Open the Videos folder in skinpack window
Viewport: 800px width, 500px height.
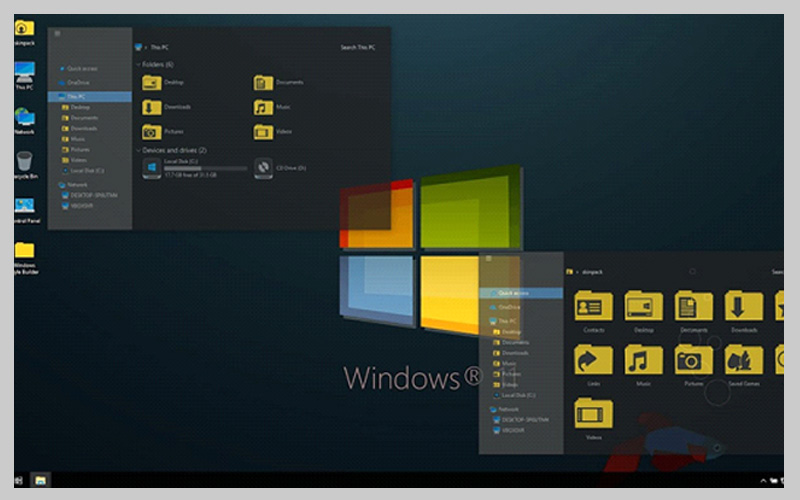593,413
